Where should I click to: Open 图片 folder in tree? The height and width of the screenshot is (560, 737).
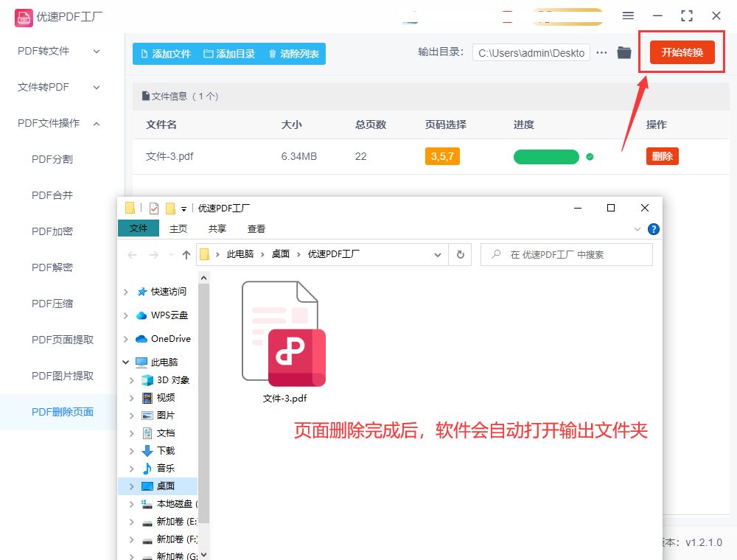[165, 416]
